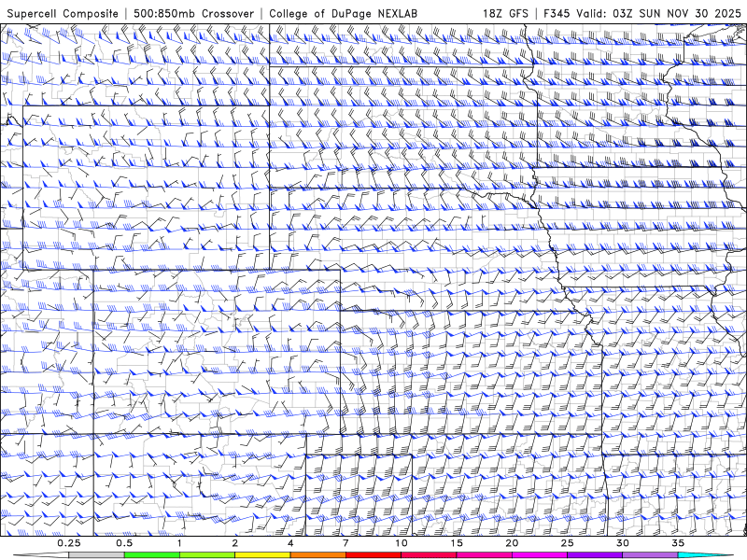
Task: Select the red legend segment between 7 and 10
Action: tap(373, 555)
